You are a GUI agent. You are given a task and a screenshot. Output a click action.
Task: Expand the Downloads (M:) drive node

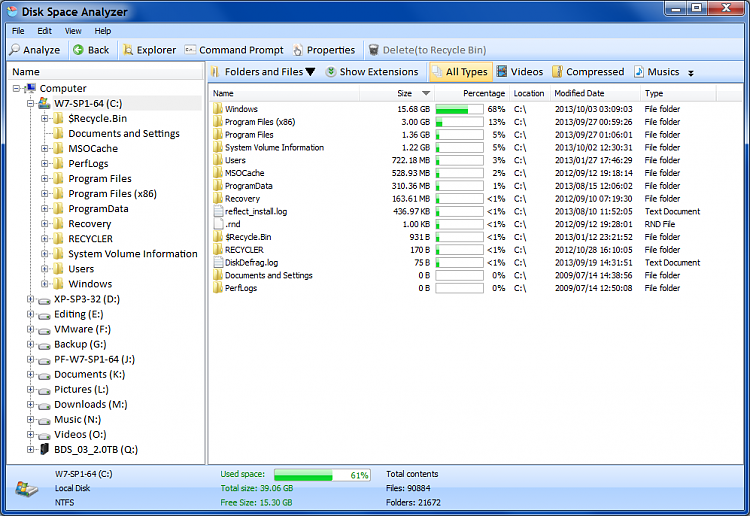(30, 405)
